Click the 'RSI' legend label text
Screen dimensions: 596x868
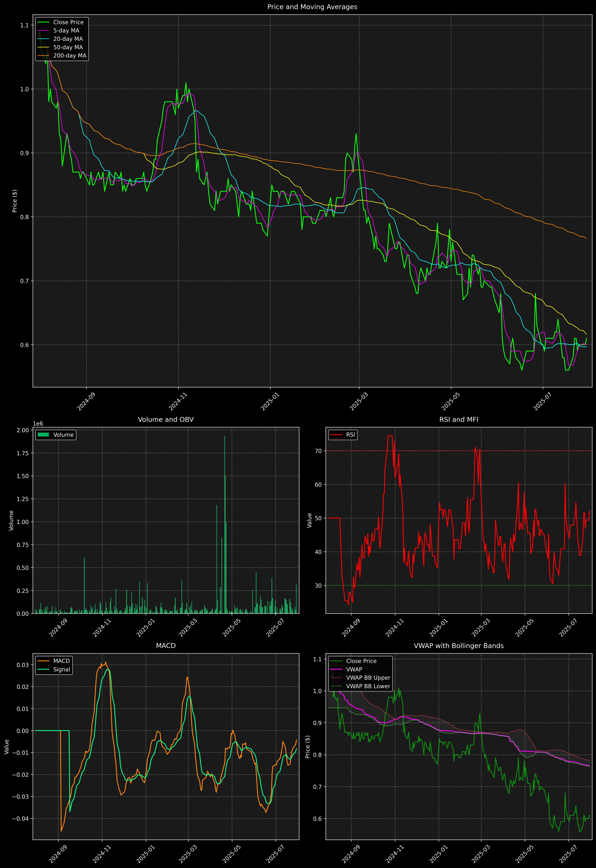pyautogui.click(x=351, y=435)
